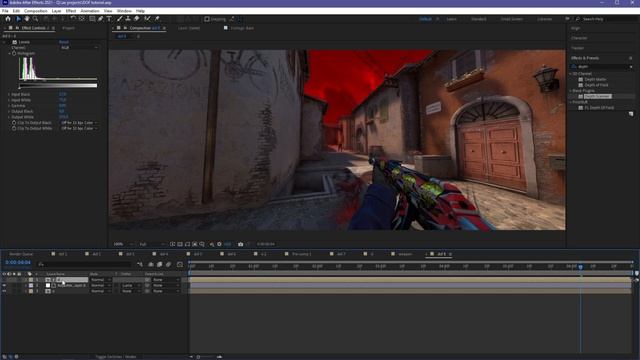
Task: Open the parent dropdown of layer 3
Action: point(166,291)
